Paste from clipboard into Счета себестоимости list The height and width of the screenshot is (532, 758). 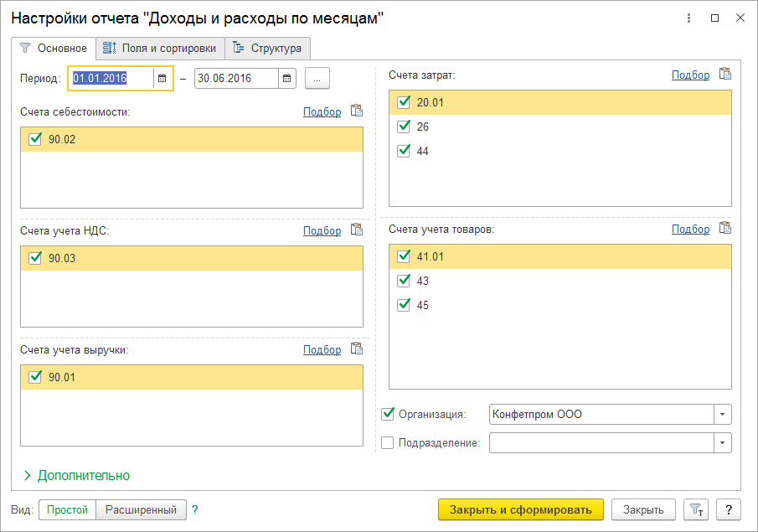pos(357,111)
